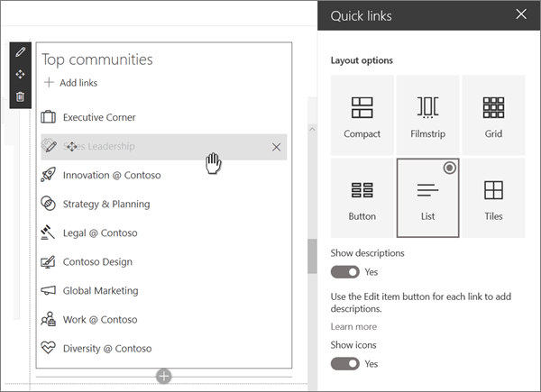Image resolution: width=541 pixels, height=392 pixels.
Task: Click the Contoso Design icon
Action: coord(48,262)
